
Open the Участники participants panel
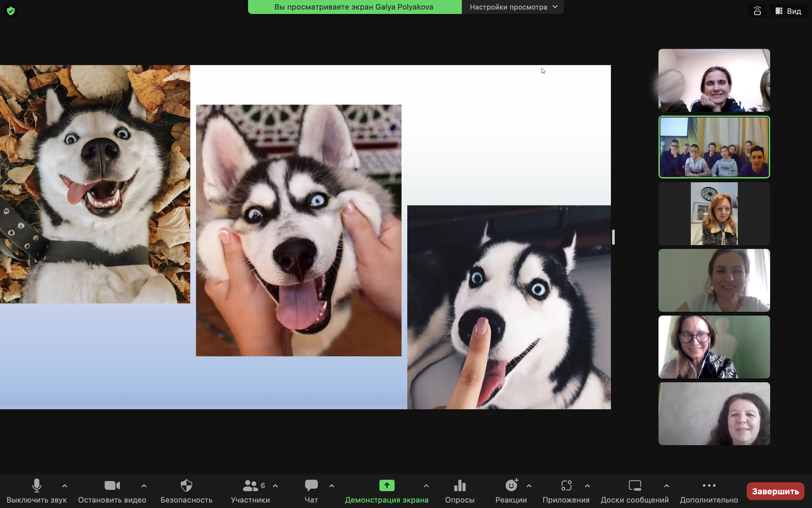(250, 491)
